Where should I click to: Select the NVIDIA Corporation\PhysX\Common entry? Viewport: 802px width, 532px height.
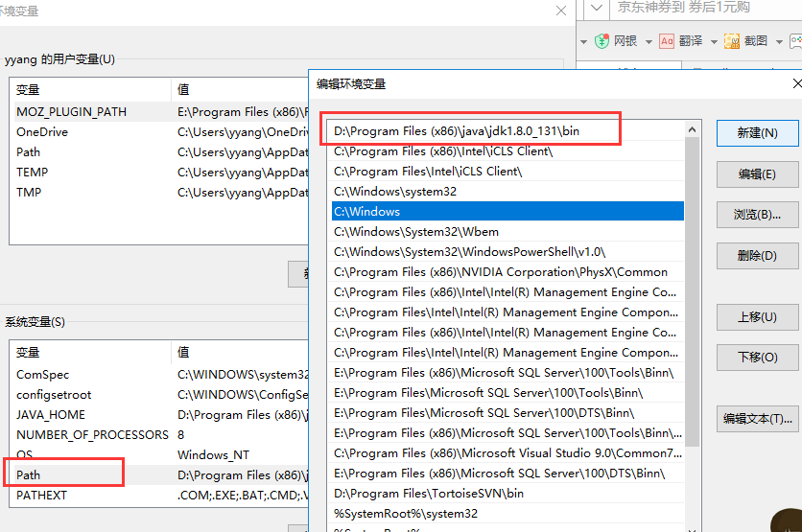[x=507, y=272]
